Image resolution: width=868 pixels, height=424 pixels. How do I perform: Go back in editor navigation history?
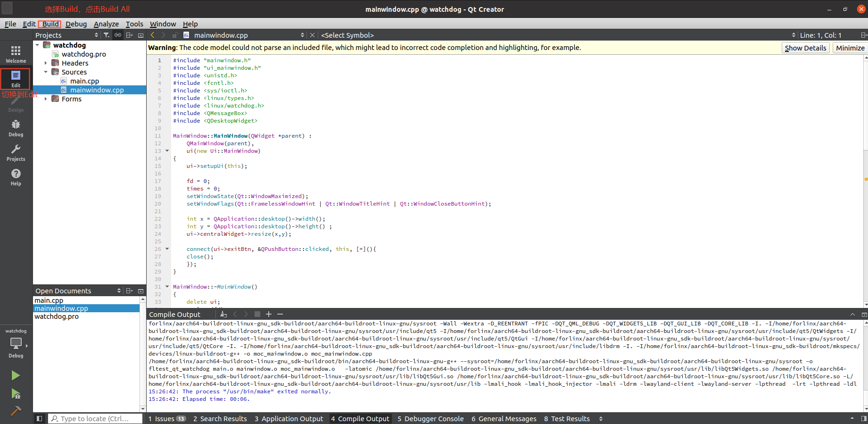click(152, 35)
